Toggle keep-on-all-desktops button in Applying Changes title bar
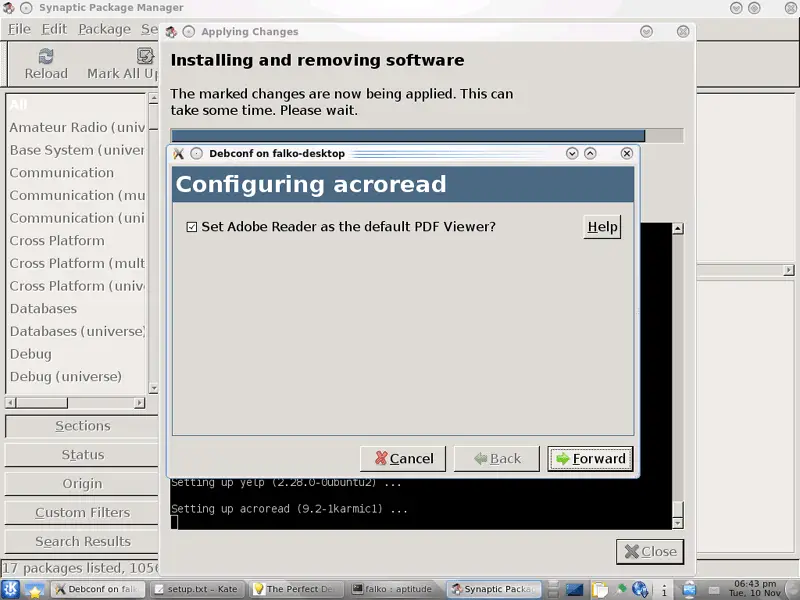The width and height of the screenshot is (800, 600). (x=189, y=32)
